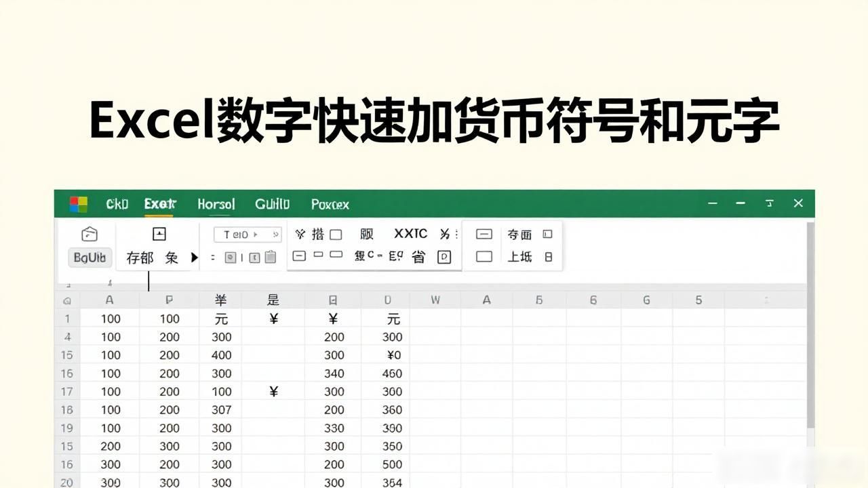Click the 夺面 button
The height and width of the screenshot is (488, 868).
pos(520,235)
